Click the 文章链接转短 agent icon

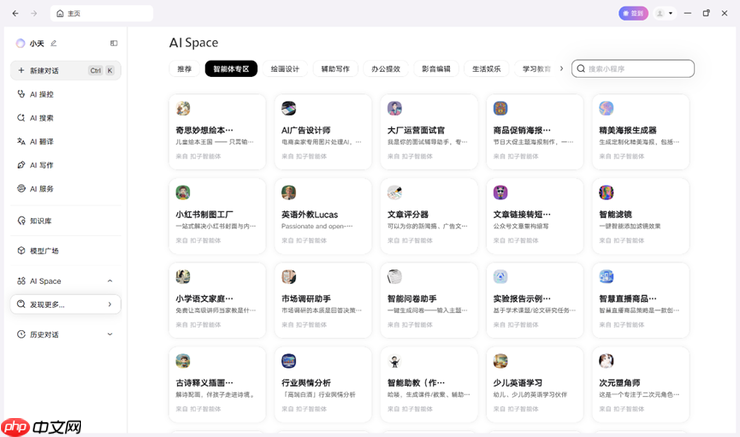(500, 193)
